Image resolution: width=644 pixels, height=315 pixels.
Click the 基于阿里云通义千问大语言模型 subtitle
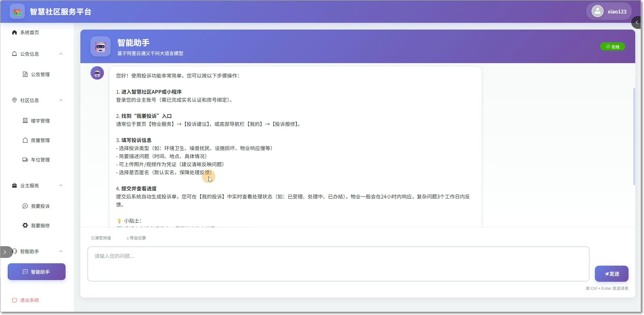150,53
